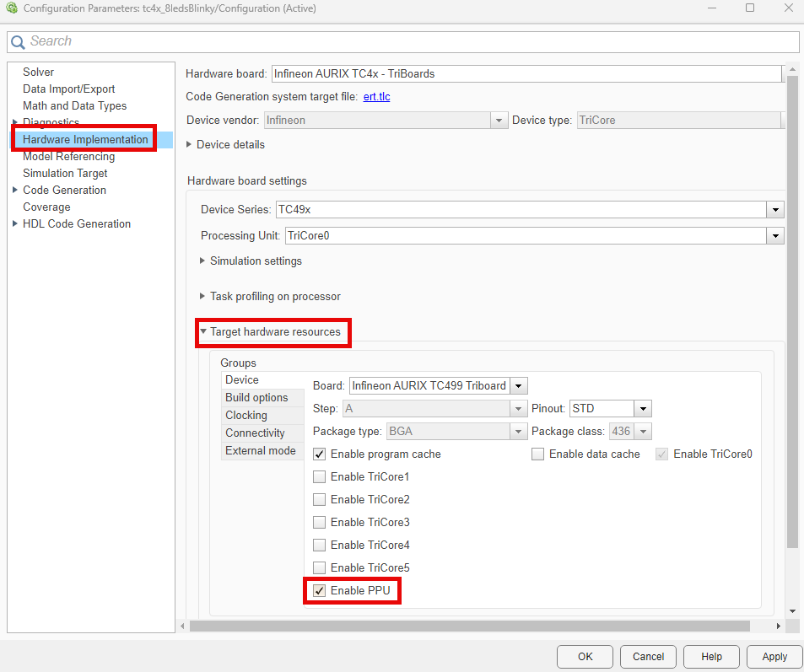Click the Simulink icon in the title bar
This screenshot has height=672, width=804.
pyautogui.click(x=9, y=8)
